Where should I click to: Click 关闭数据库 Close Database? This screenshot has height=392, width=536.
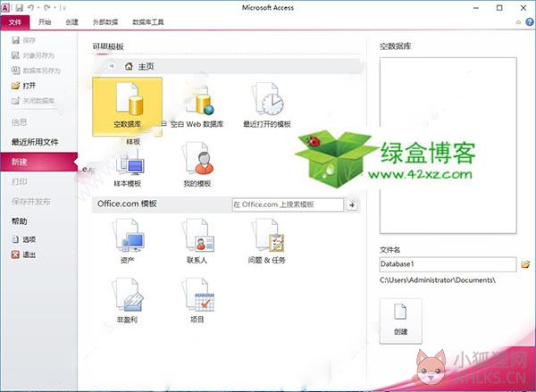point(33,101)
